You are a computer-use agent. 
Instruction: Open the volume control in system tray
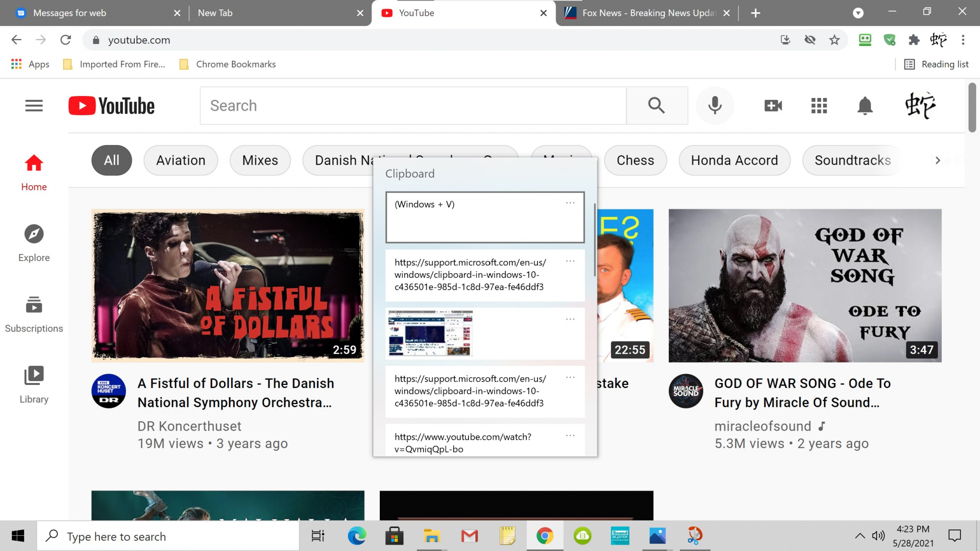click(x=879, y=536)
